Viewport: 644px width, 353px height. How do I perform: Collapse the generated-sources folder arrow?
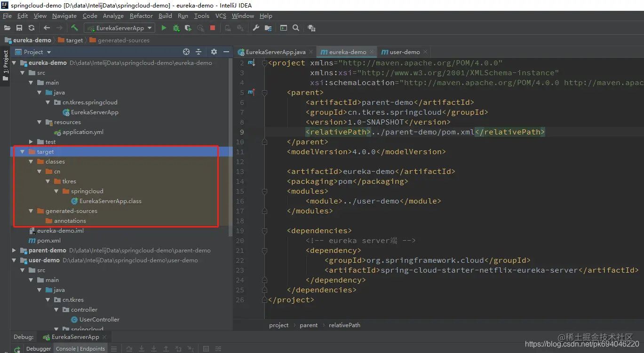[x=31, y=211]
